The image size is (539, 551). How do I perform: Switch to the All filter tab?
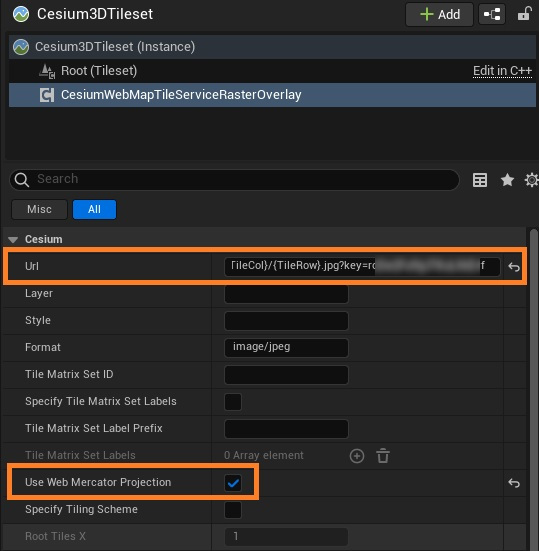point(94,209)
